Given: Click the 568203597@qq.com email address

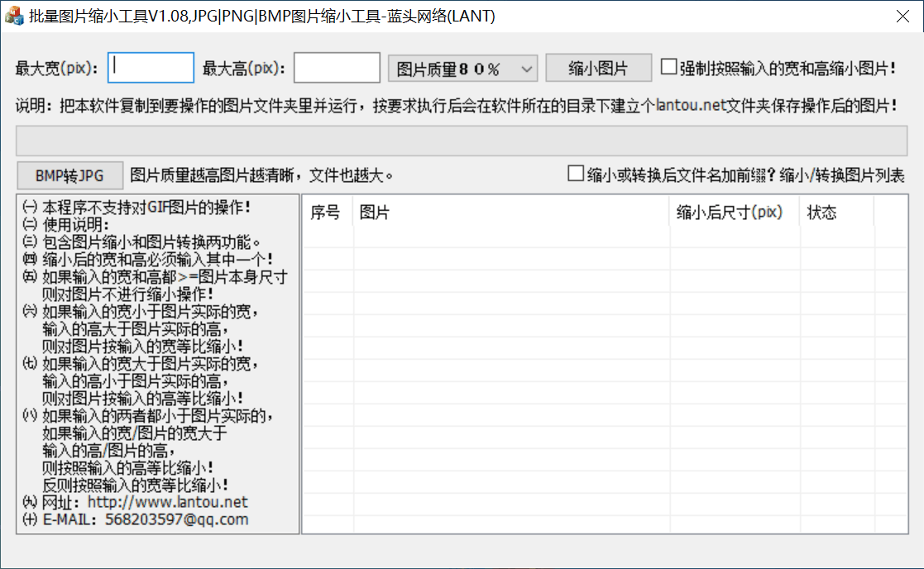Looking at the screenshot, I should click(x=177, y=519).
